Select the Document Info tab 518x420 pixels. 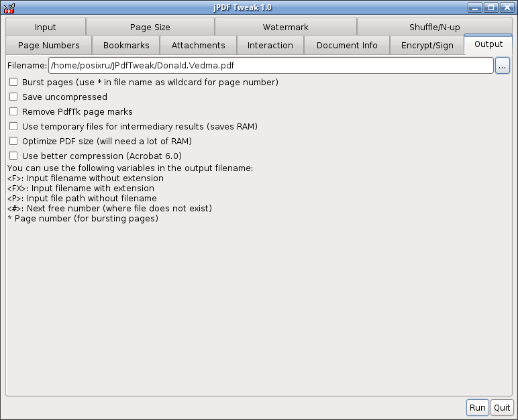pos(347,45)
